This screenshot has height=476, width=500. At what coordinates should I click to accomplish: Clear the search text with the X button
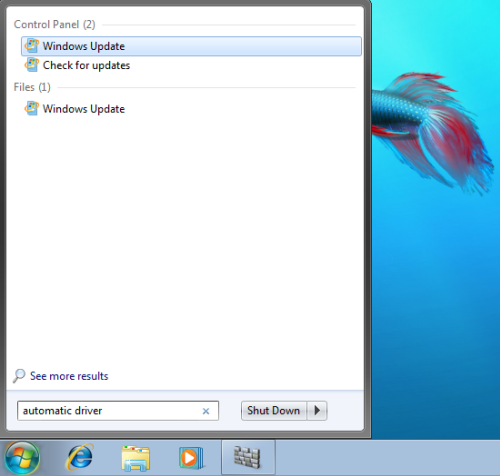[x=206, y=411]
